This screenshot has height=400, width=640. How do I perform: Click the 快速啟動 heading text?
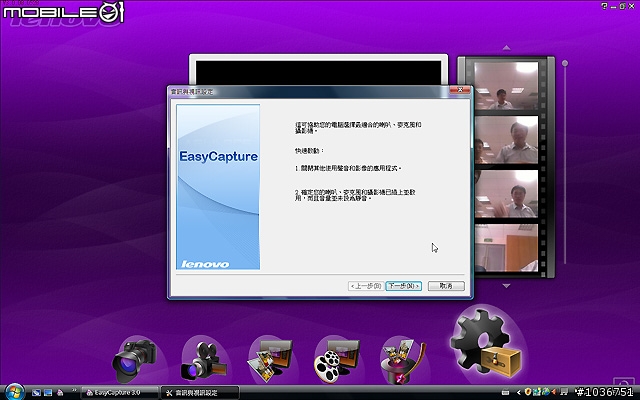click(x=309, y=151)
